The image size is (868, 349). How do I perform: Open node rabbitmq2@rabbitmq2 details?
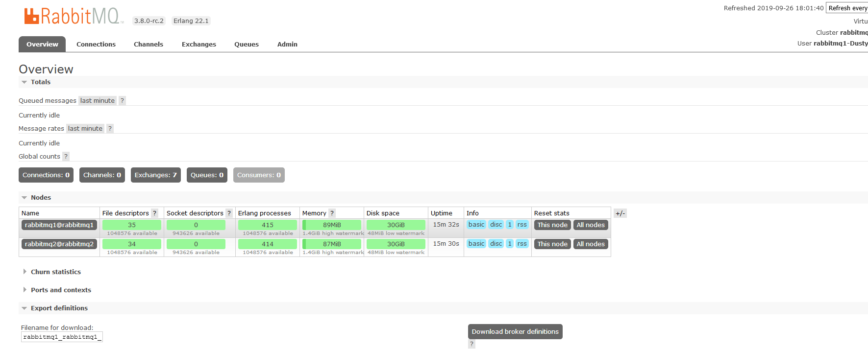pos(59,244)
